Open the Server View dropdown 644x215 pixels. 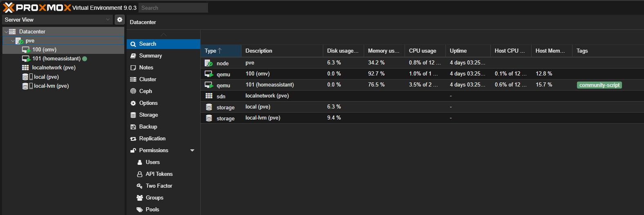[x=108, y=20]
